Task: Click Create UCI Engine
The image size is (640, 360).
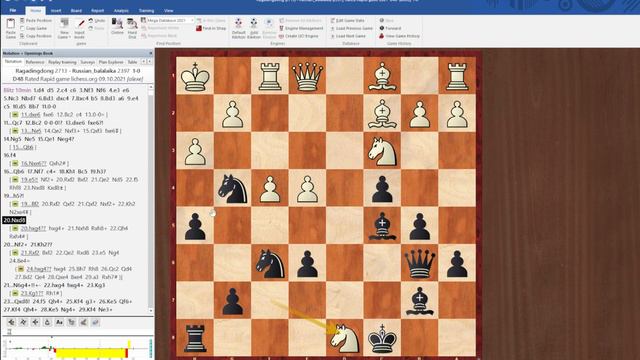Action: 299,36
